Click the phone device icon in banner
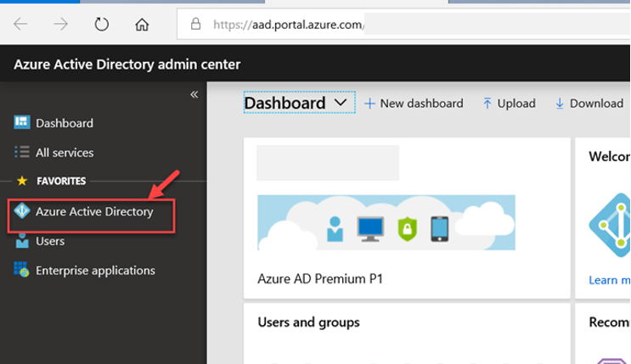The image size is (631, 364). click(439, 229)
